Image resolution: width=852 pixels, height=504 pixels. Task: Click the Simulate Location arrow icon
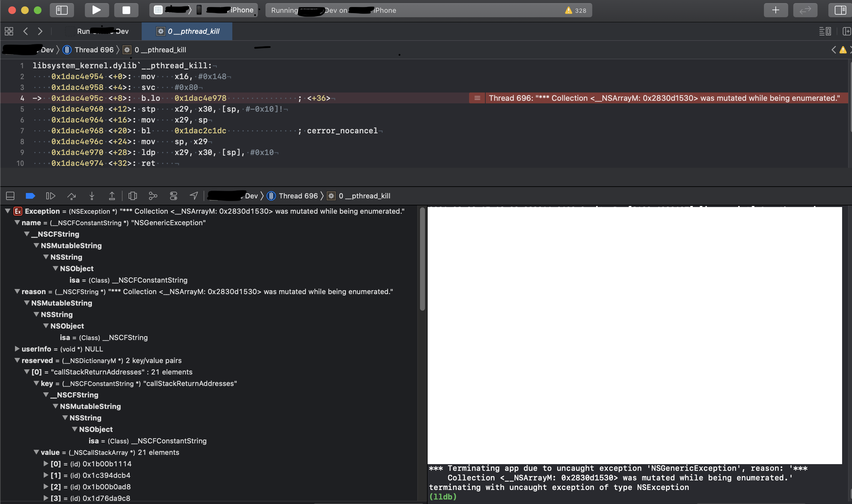194,196
